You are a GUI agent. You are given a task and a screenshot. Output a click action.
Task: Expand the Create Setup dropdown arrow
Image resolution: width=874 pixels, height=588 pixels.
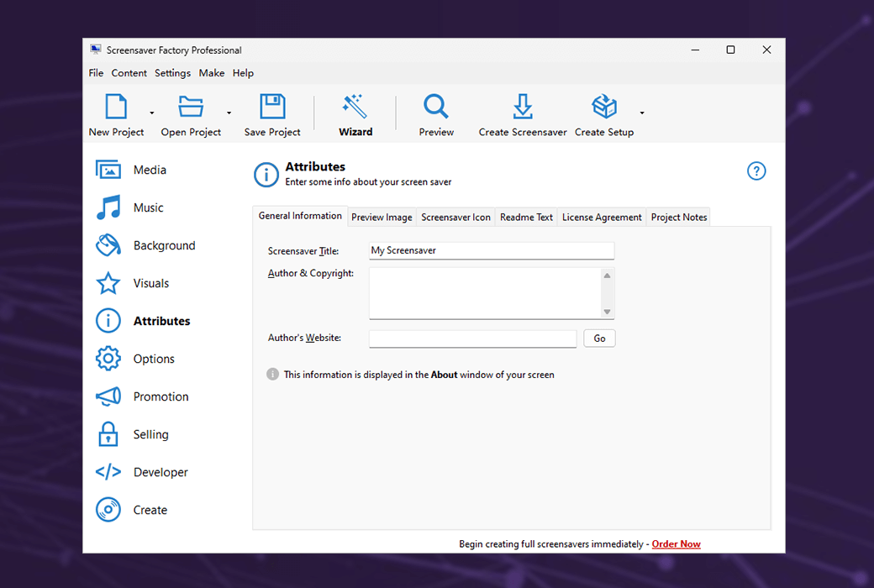pos(642,113)
